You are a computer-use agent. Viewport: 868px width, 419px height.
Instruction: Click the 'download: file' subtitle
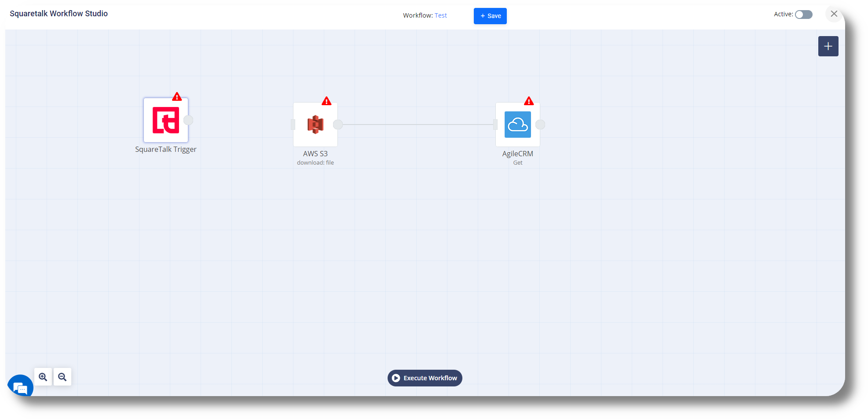point(315,162)
